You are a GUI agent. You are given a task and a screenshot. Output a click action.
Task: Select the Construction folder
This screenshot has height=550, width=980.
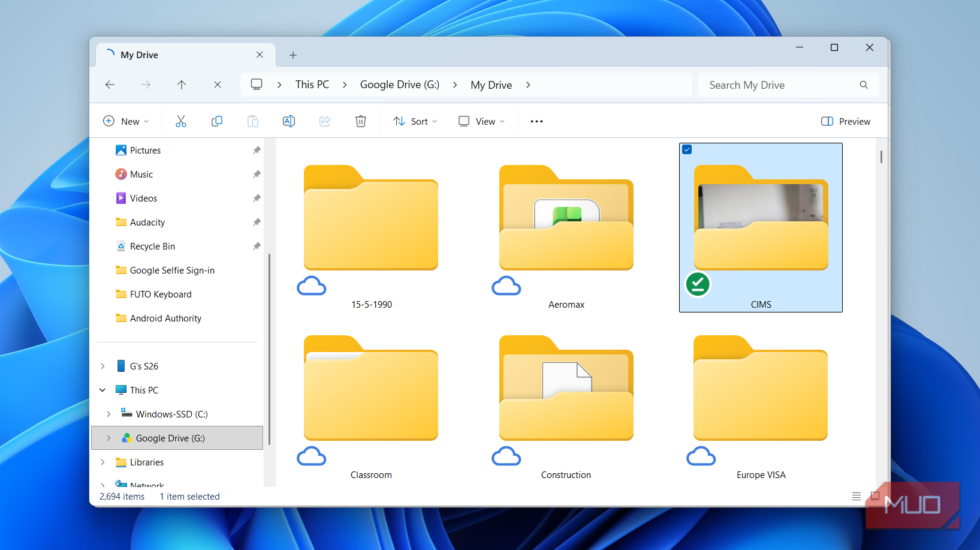coord(566,398)
